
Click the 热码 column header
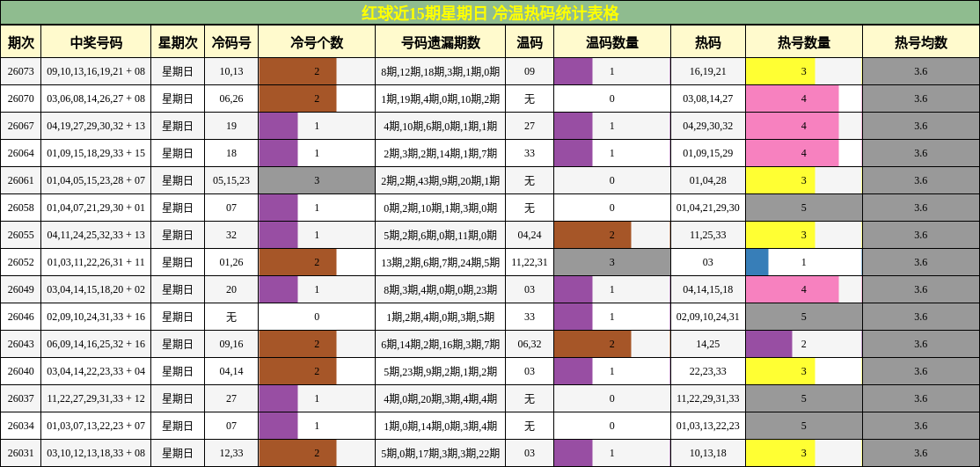pos(707,42)
